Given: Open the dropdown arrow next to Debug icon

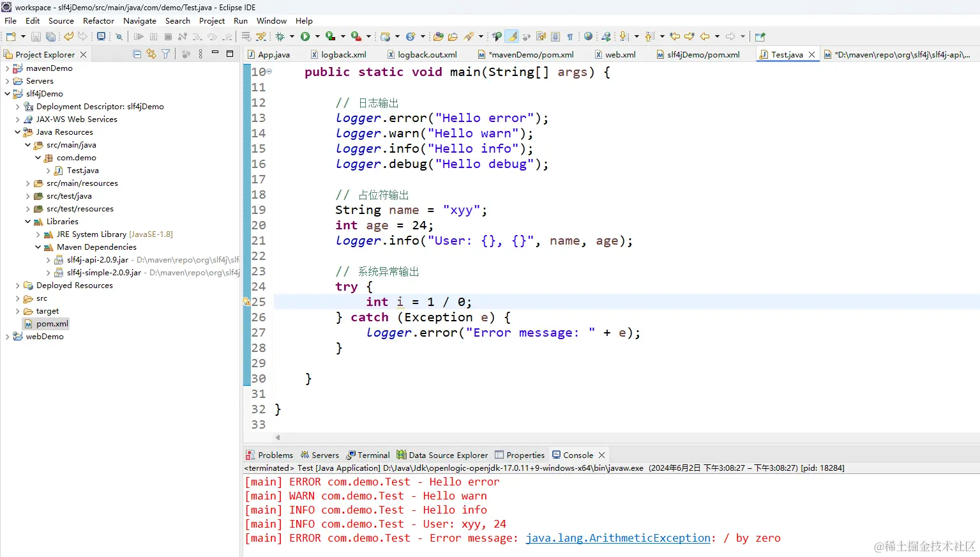Looking at the screenshot, I should [x=292, y=36].
